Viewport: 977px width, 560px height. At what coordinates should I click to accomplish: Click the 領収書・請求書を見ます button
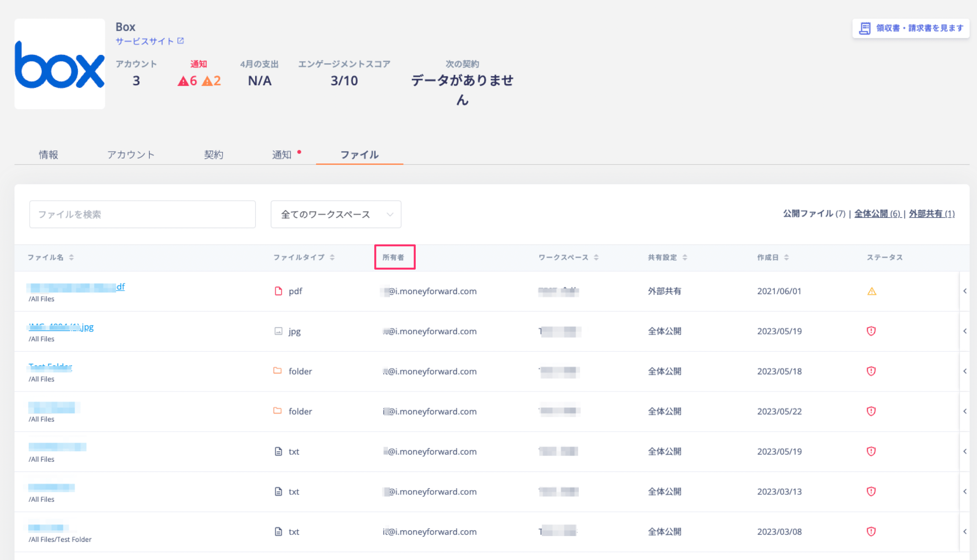[911, 28]
